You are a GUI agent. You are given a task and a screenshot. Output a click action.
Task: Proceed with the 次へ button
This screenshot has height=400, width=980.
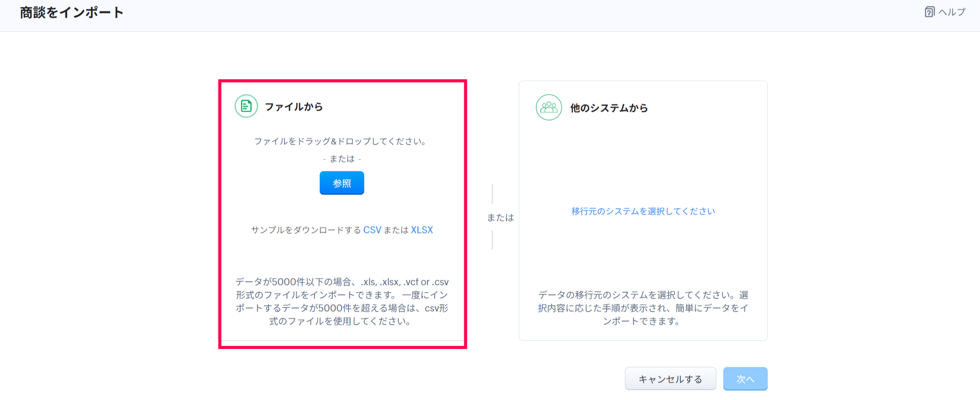745,379
